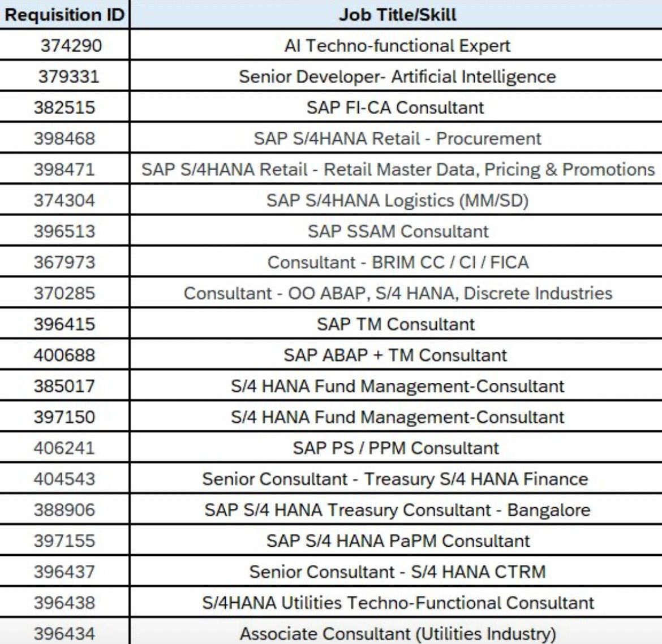The height and width of the screenshot is (644, 662).
Task: Select the SAP FI-CA Consultant cell
Action: pyautogui.click(x=397, y=107)
